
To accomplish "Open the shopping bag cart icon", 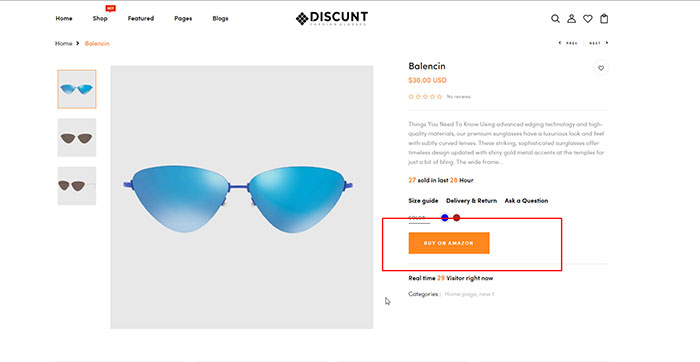I will click(604, 19).
